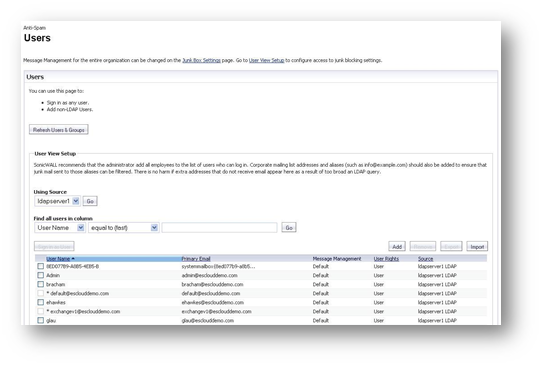Open the User Name column dropdown
This screenshot has width=543, height=367.
coord(60,227)
